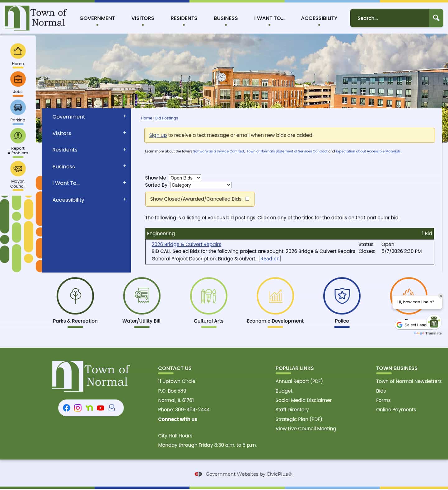Open the Report A Problem icon

pos(18,136)
